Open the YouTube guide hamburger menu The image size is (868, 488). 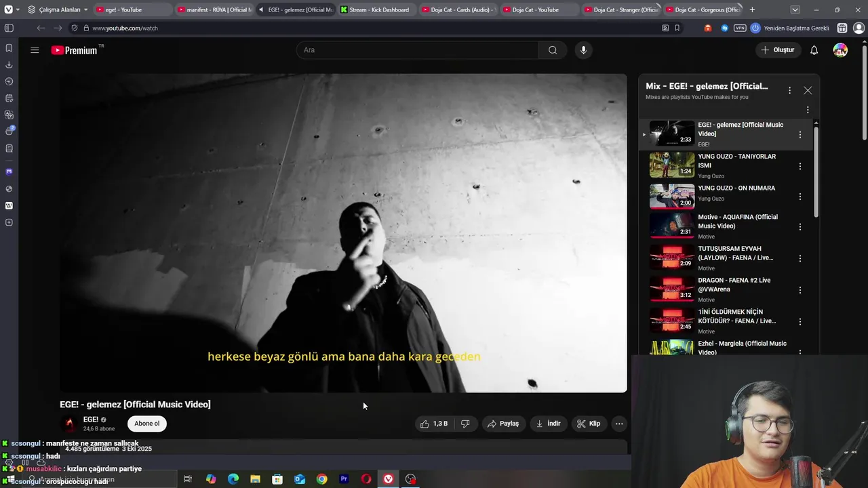coord(35,50)
